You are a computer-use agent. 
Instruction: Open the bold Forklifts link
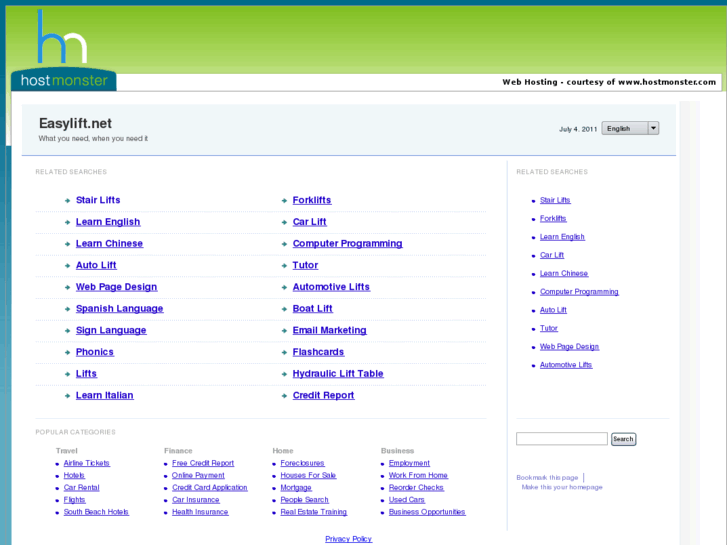[312, 200]
